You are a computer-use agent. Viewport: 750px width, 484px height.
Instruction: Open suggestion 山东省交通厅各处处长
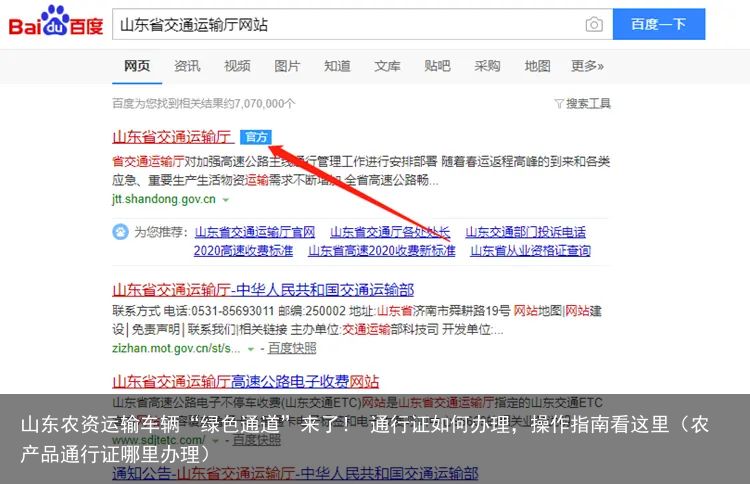coord(390,232)
